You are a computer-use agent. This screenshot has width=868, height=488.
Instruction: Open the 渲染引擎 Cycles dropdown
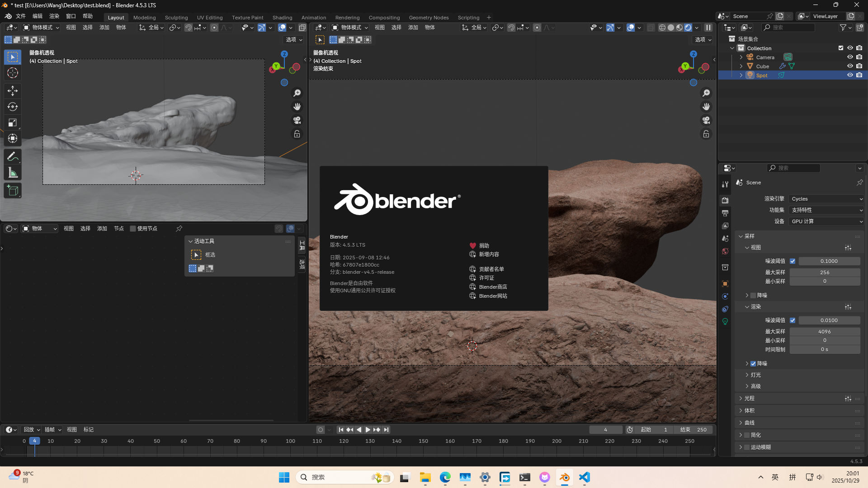pos(826,199)
